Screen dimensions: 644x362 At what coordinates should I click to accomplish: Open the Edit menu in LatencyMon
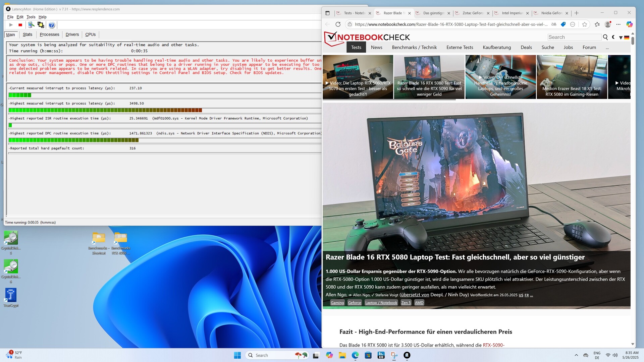pyautogui.click(x=20, y=17)
